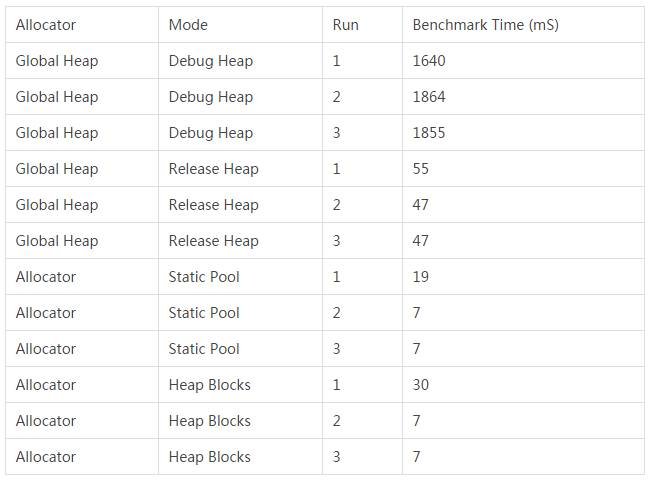This screenshot has width=649, height=483.
Task: Select the 1855 benchmark time cell
Action: (x=429, y=133)
